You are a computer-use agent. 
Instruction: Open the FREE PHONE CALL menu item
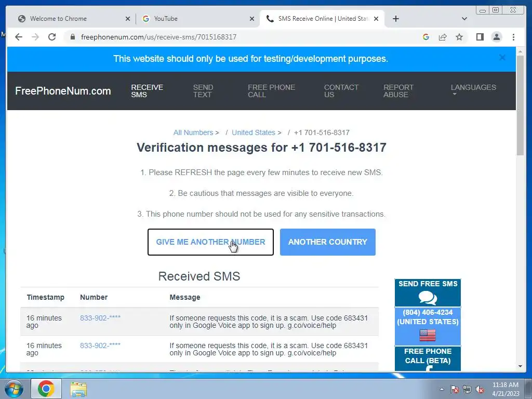[x=271, y=91]
